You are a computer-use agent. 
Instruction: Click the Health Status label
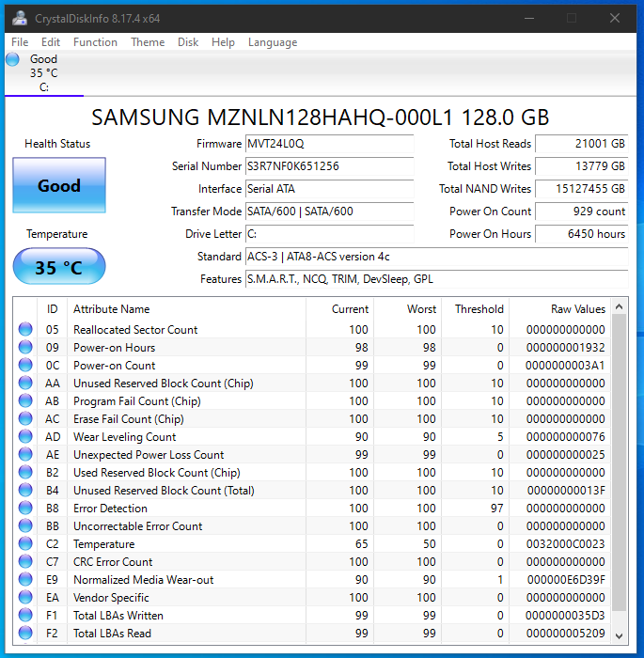[x=57, y=144]
